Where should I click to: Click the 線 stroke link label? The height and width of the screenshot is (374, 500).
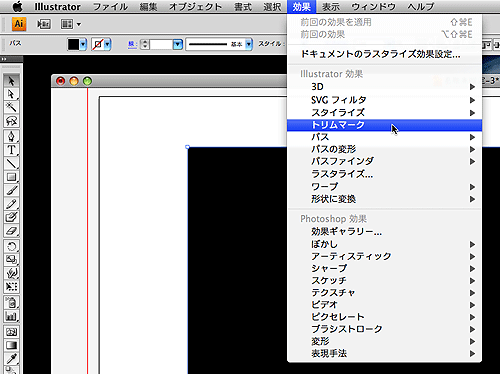pos(132,44)
